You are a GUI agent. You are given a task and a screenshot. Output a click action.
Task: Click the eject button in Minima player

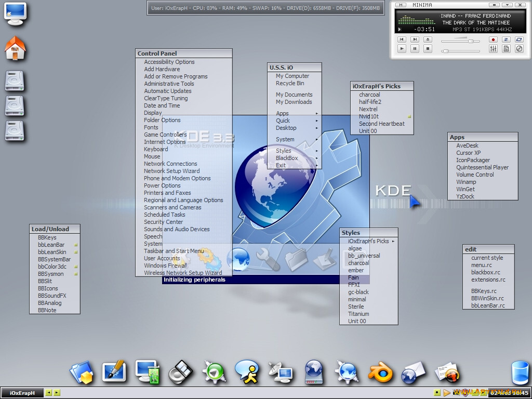[x=428, y=39]
